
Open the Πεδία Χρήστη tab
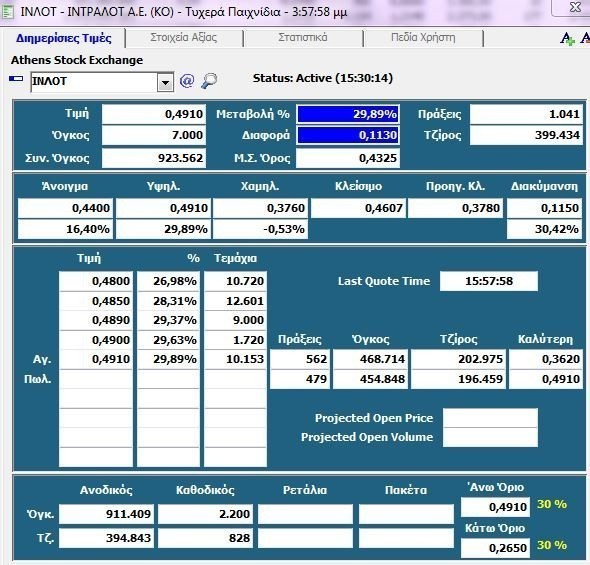click(423, 38)
